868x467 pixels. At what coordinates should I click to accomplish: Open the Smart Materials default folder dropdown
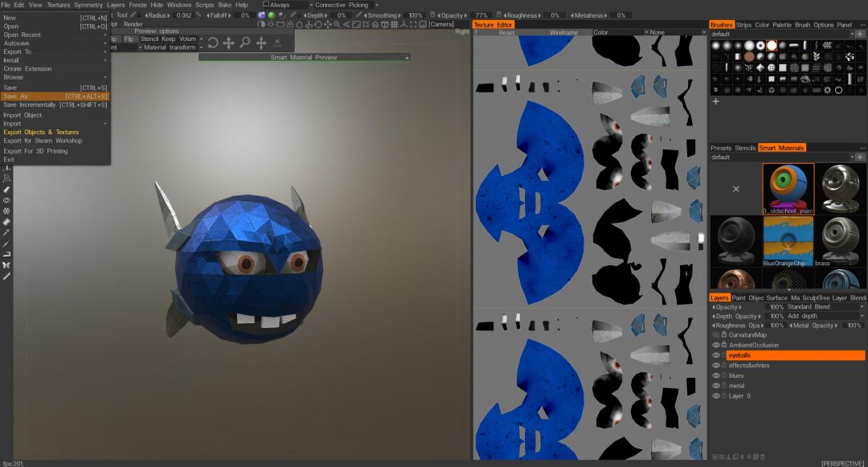click(782, 158)
